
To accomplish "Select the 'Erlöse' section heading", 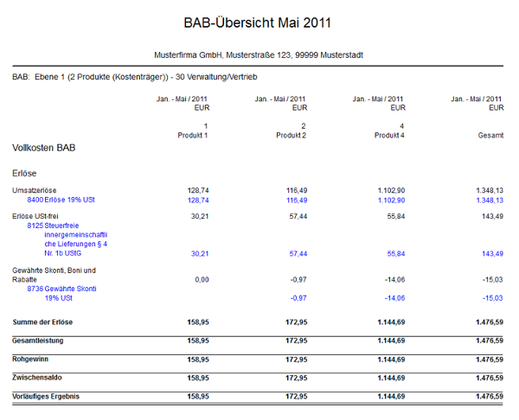I will (x=24, y=174).
